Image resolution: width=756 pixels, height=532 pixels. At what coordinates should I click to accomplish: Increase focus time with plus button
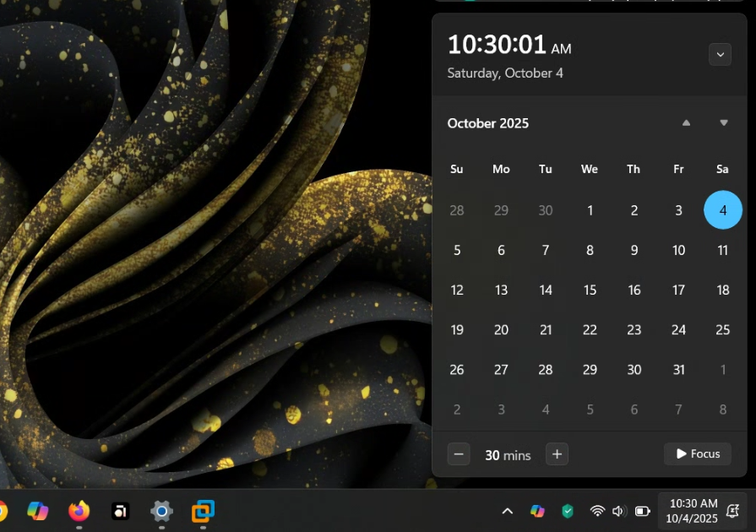557,454
